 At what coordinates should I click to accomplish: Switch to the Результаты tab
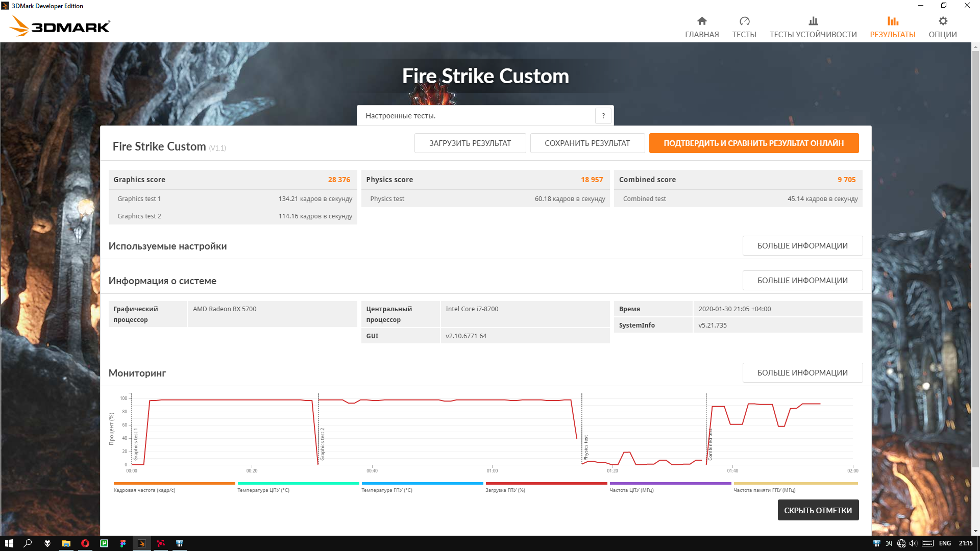click(x=892, y=27)
